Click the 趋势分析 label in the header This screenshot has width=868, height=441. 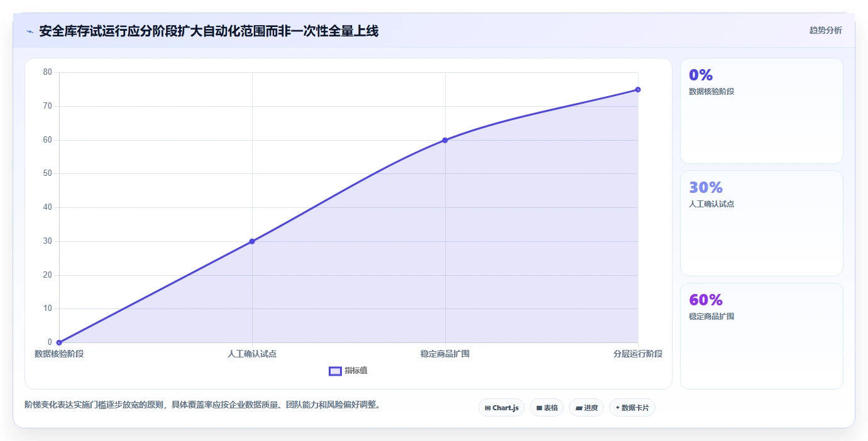(825, 30)
